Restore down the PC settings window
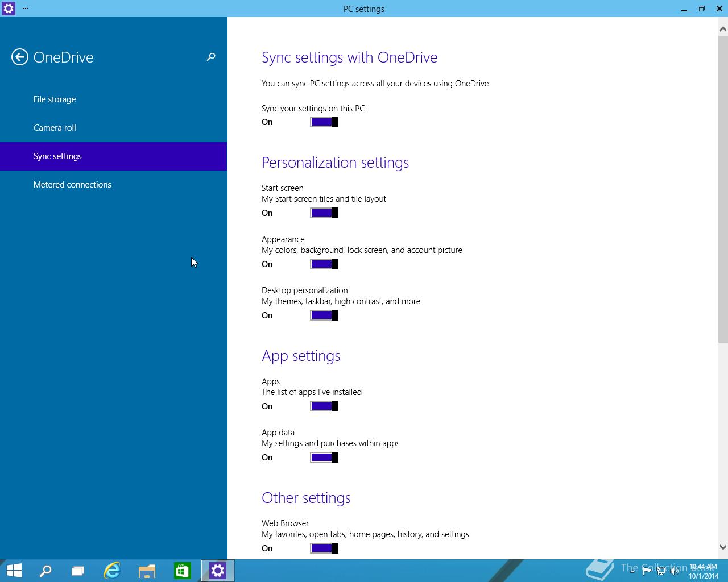Screen dimensions: 728x582 click(x=702, y=9)
